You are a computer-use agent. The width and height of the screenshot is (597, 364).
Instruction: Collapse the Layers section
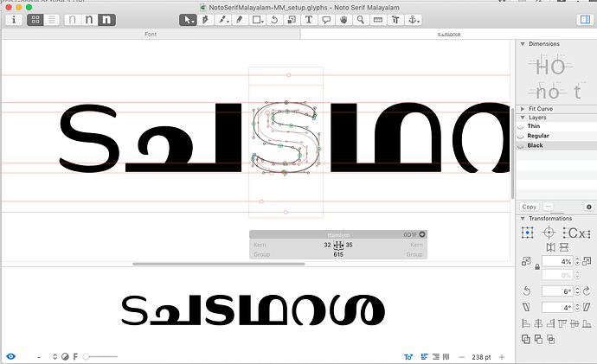[x=523, y=118]
